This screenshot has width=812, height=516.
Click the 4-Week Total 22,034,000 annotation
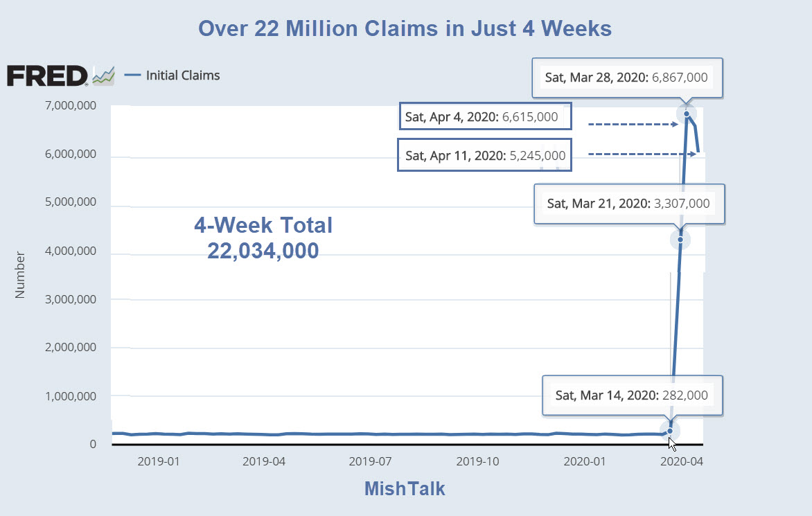pos(263,238)
